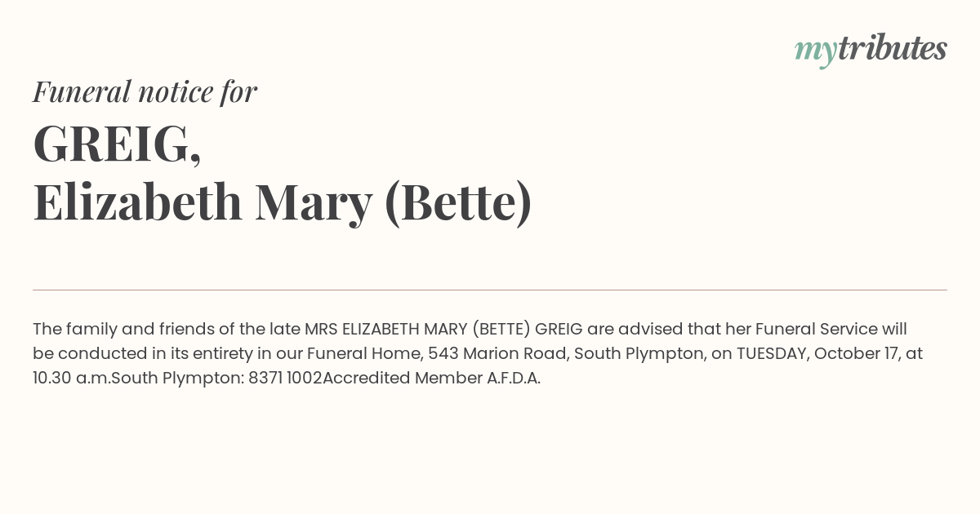This screenshot has height=514, width=980.
Task: Click 'South Plympton:' before the phone number
Action: (x=178, y=378)
